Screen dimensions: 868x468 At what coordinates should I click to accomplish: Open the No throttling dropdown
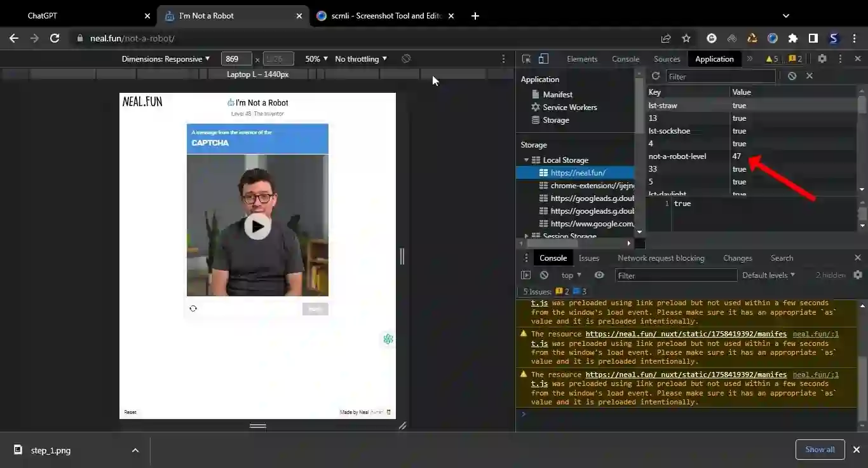click(x=360, y=59)
